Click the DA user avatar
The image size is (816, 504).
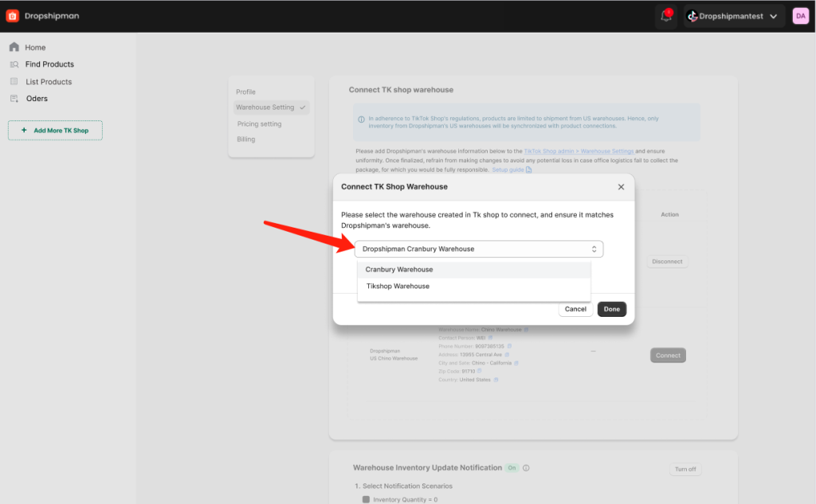point(800,16)
